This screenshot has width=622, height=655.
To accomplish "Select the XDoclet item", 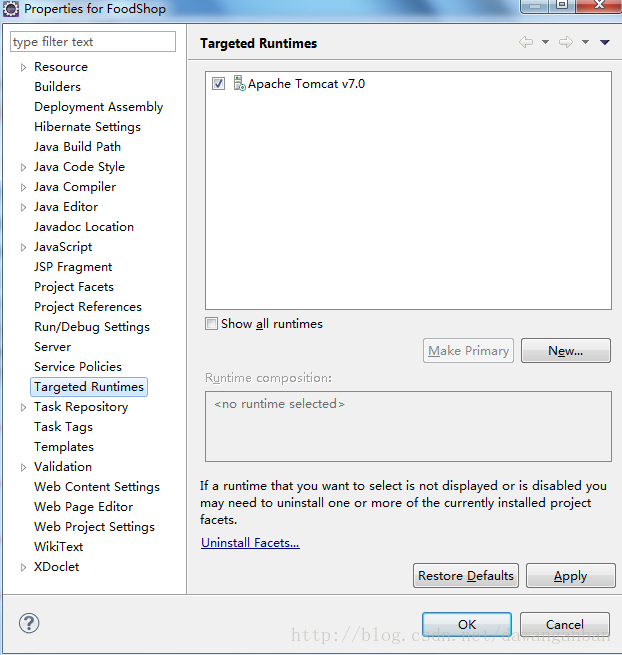I will tap(57, 567).
